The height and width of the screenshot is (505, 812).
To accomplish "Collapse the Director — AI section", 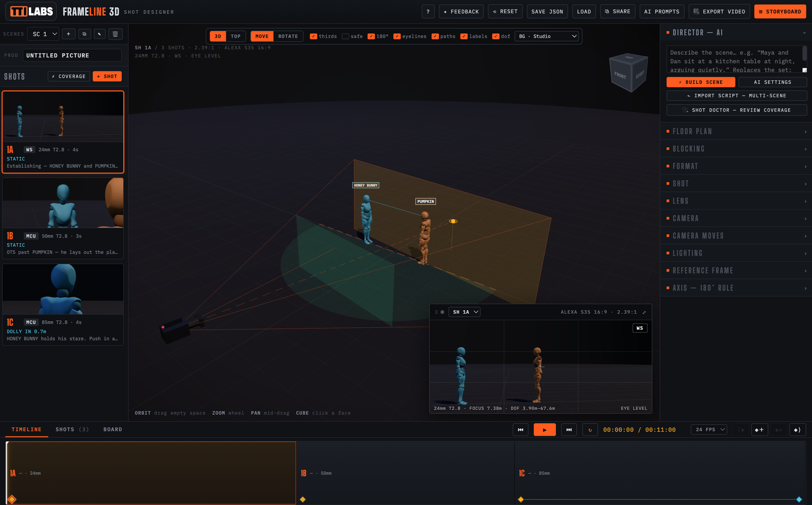I will [736, 32].
